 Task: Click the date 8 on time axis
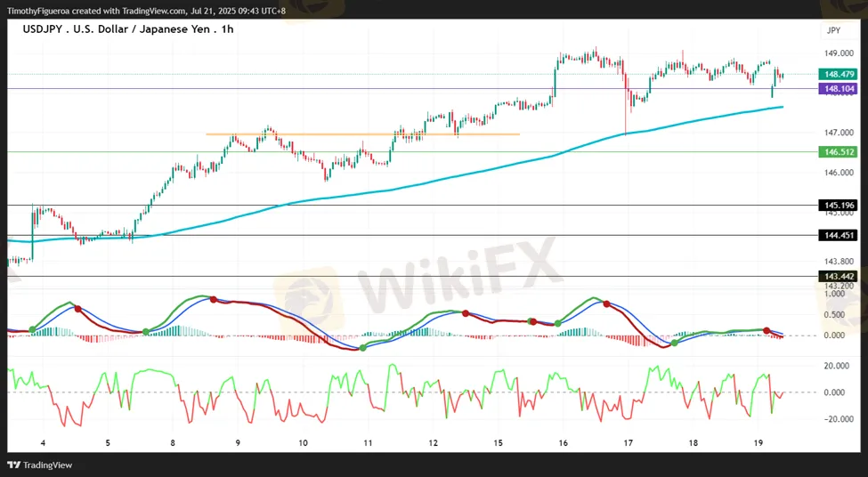(x=173, y=442)
